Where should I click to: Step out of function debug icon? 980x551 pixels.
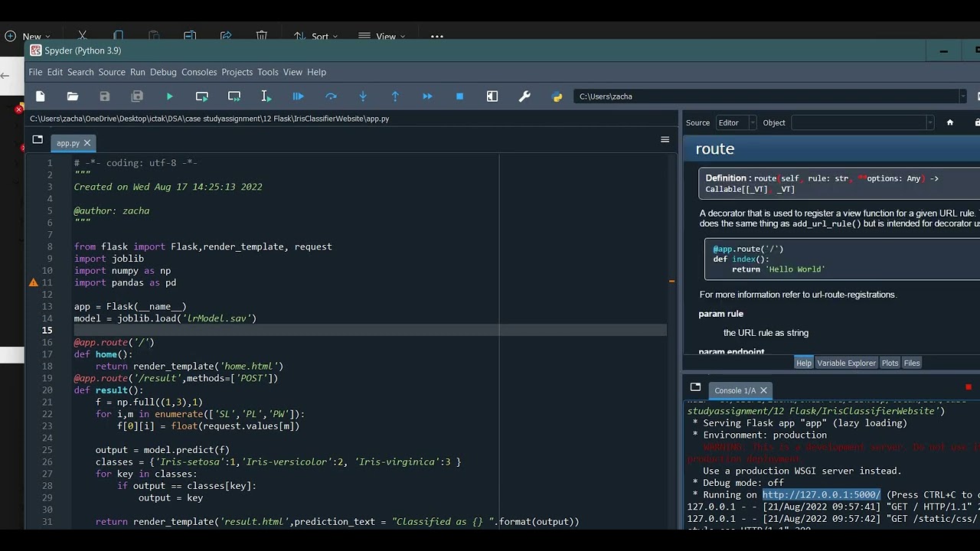coord(395,96)
